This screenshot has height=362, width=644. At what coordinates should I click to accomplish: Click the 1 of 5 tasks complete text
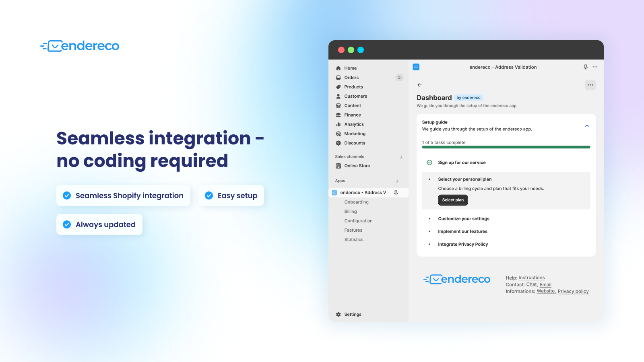point(444,142)
